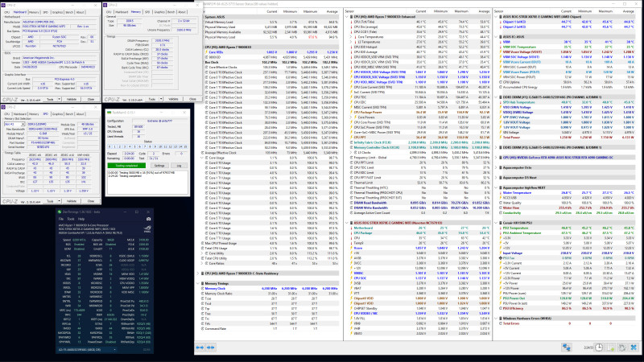Open Help menu in ZenTimings
644x362 pixels.
pyautogui.click(x=81, y=219)
